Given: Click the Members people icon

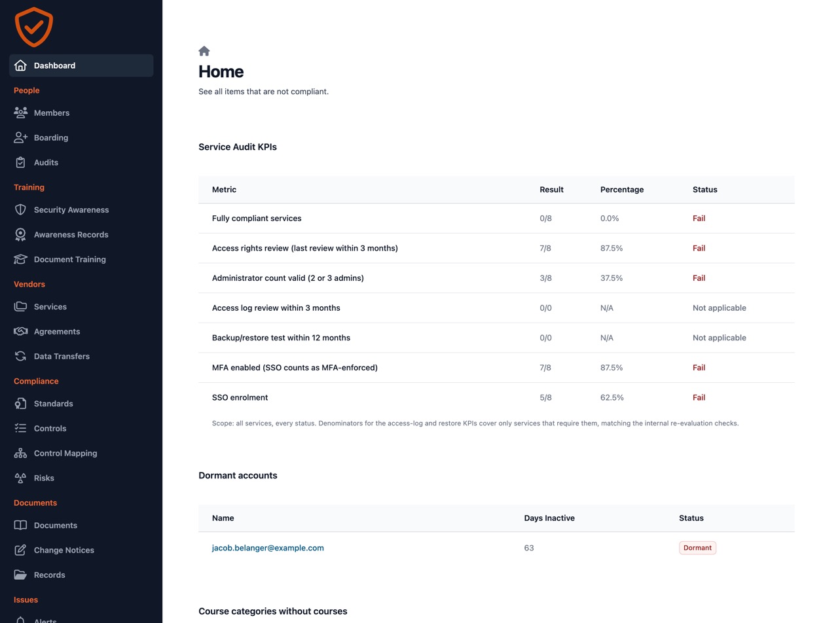Looking at the screenshot, I should coord(20,113).
